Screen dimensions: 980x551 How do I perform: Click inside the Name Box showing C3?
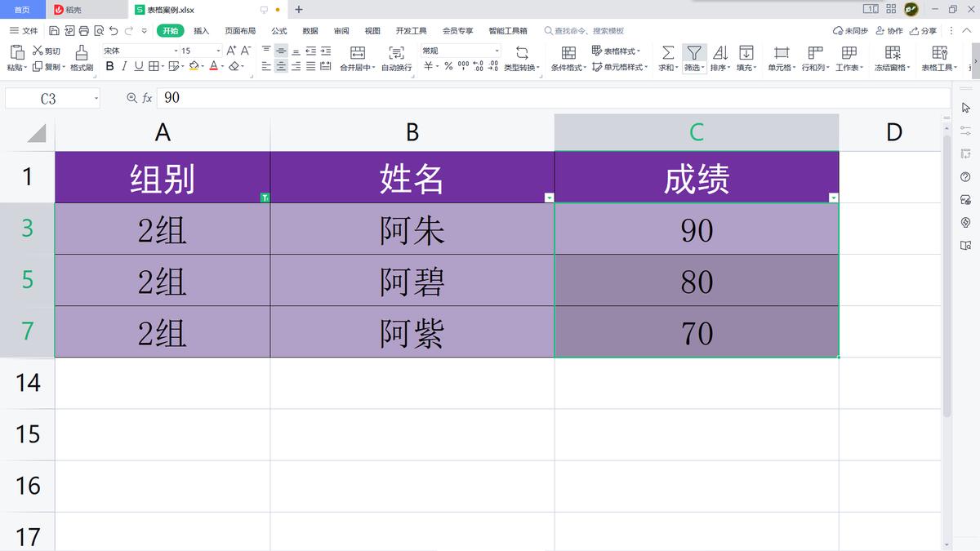[x=47, y=98]
